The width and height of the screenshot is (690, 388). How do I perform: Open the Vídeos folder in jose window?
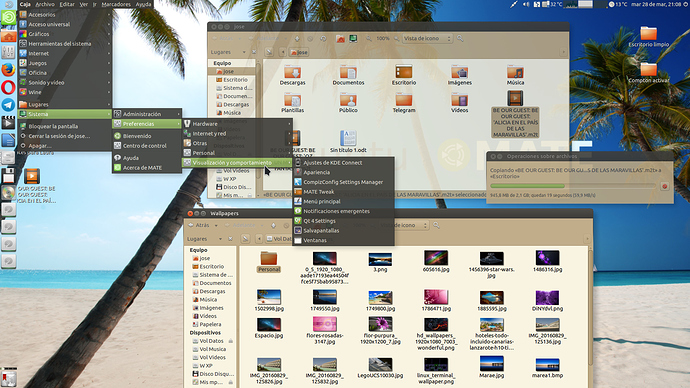pos(459,103)
